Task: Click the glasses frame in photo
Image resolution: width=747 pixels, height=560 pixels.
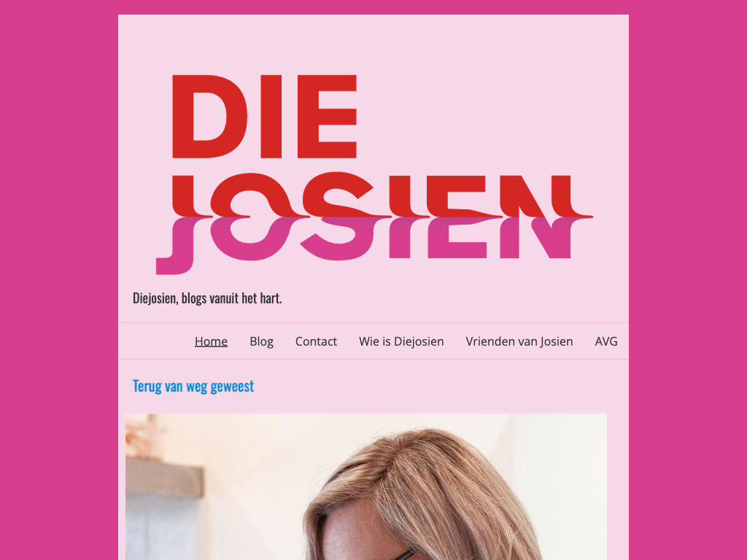Action: 405,555
